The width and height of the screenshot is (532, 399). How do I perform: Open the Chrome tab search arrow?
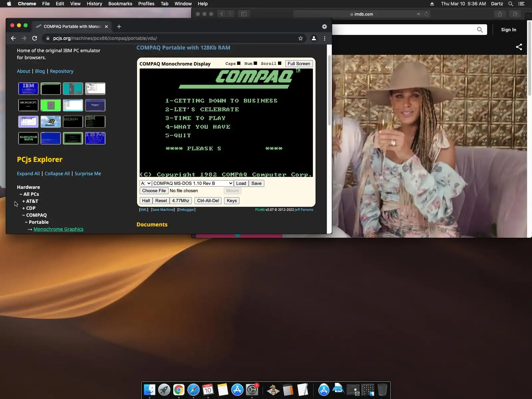(325, 27)
